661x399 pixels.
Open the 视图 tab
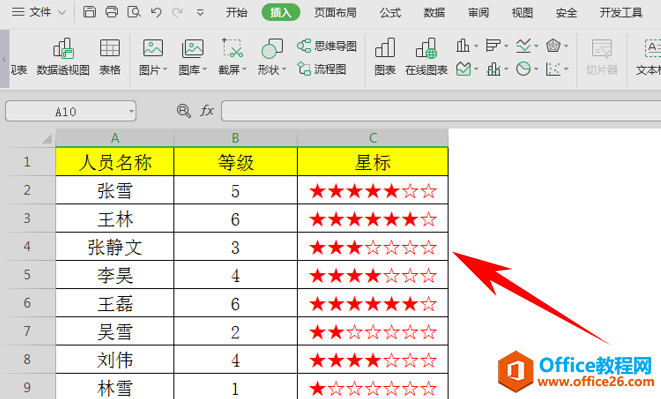[x=522, y=13]
